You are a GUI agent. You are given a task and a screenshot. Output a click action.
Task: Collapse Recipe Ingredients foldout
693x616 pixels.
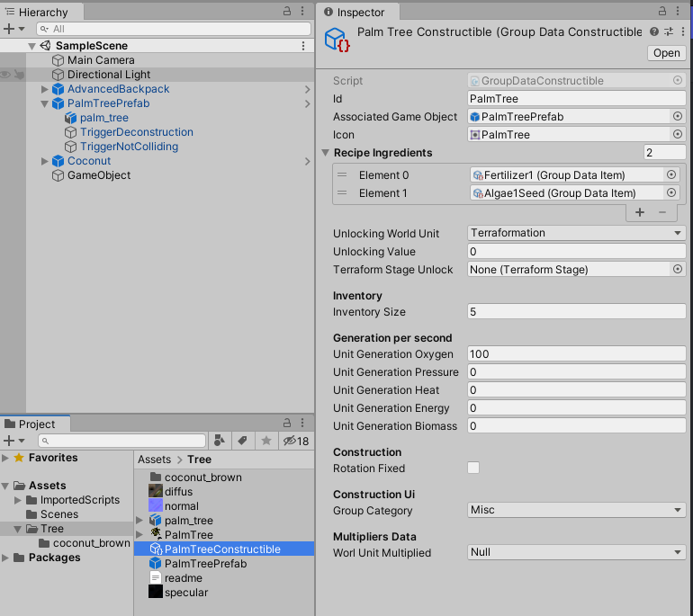325,153
